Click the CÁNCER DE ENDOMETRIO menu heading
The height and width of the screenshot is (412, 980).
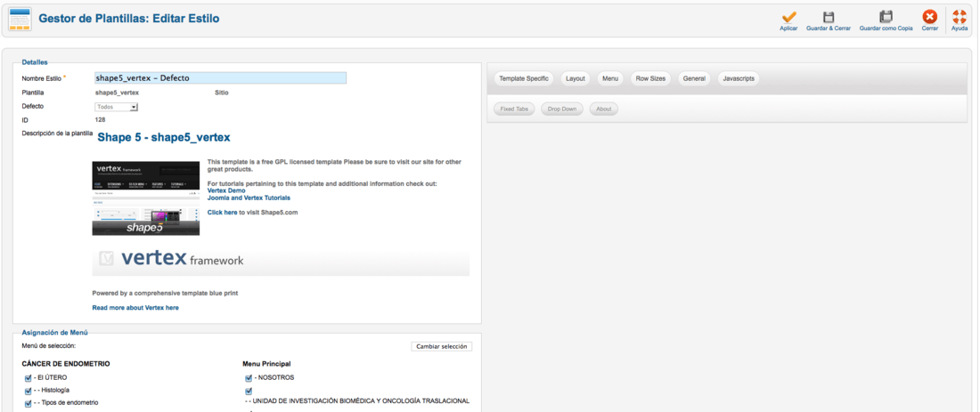(66, 363)
